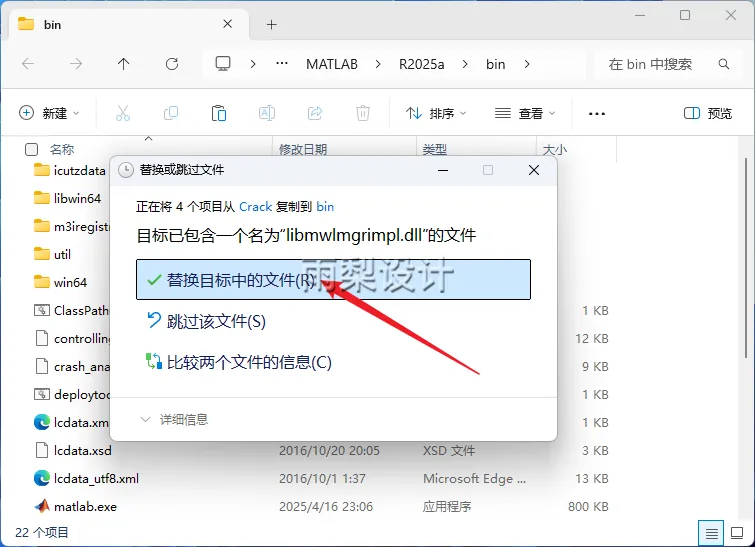Close the bin tab
The height and width of the screenshot is (547, 755).
228,24
